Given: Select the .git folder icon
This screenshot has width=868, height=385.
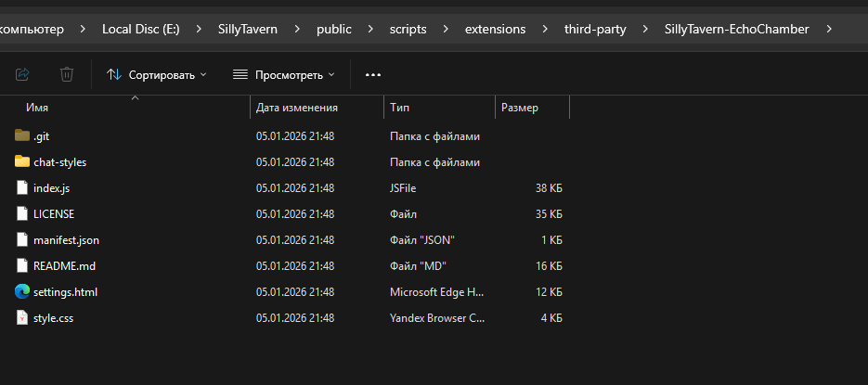Looking at the screenshot, I should [23, 135].
